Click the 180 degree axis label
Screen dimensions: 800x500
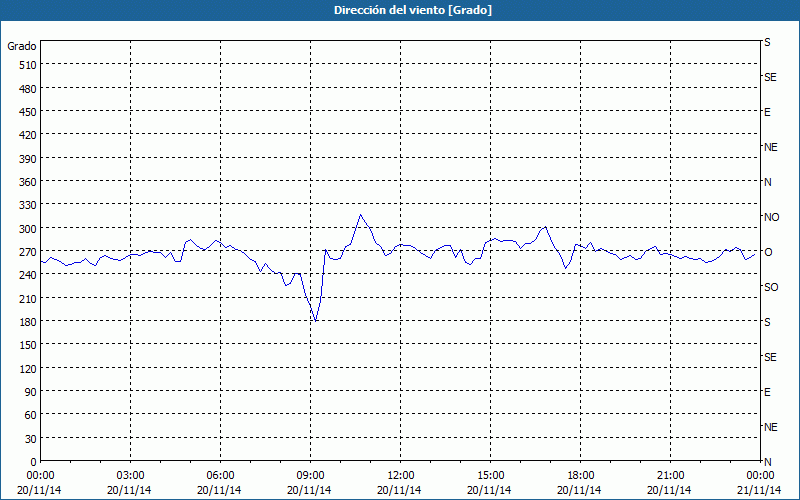29,322
